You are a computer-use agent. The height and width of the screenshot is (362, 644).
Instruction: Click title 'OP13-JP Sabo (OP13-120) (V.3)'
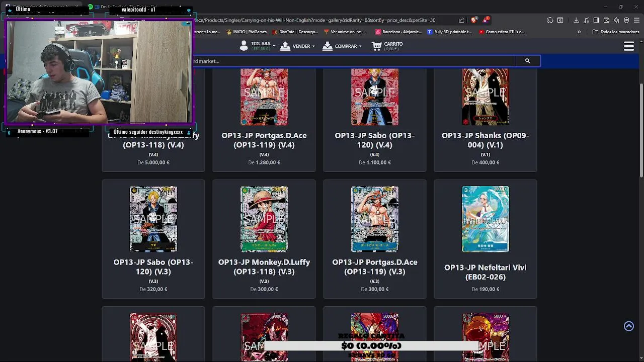pyautogui.click(x=153, y=267)
